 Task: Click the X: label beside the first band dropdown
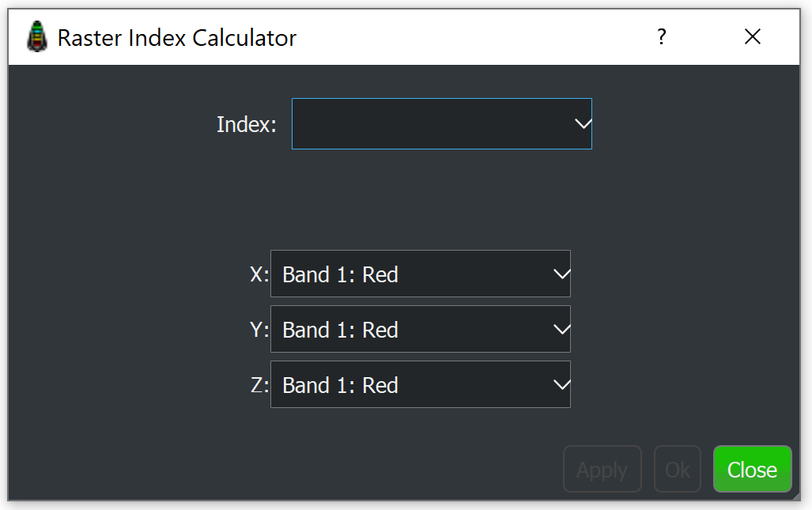click(259, 274)
